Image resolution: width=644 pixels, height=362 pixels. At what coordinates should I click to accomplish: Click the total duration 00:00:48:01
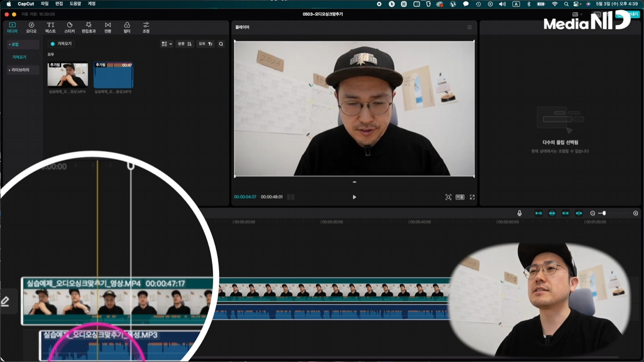point(272,197)
